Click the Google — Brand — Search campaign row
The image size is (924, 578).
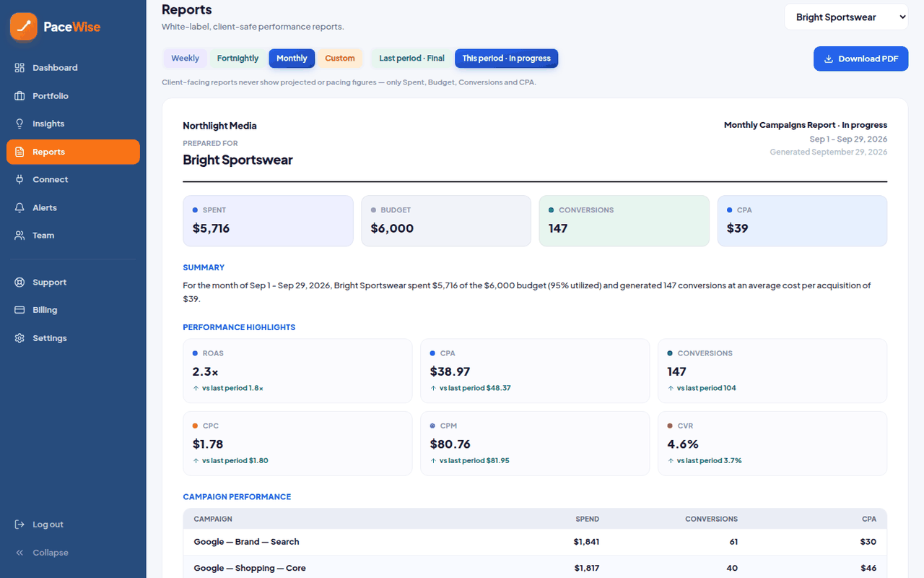[x=535, y=542]
